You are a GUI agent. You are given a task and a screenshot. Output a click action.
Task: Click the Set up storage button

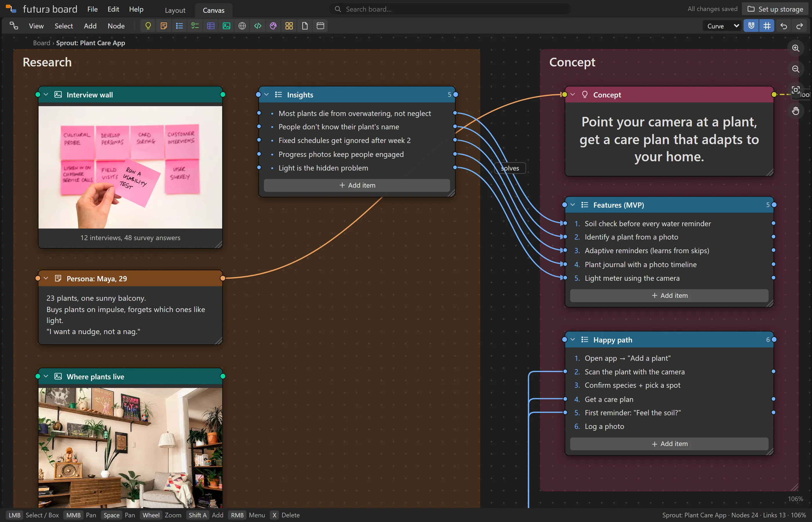click(x=775, y=9)
